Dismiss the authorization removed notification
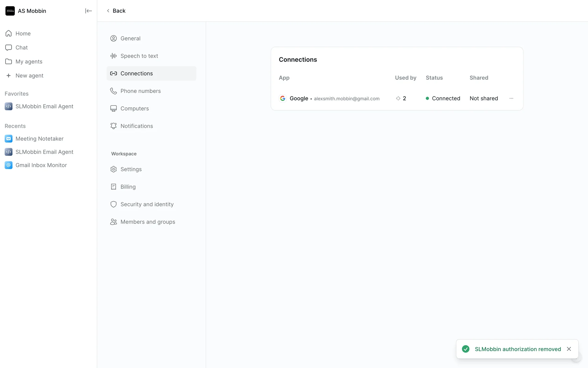The width and height of the screenshot is (588, 368). pos(569,349)
